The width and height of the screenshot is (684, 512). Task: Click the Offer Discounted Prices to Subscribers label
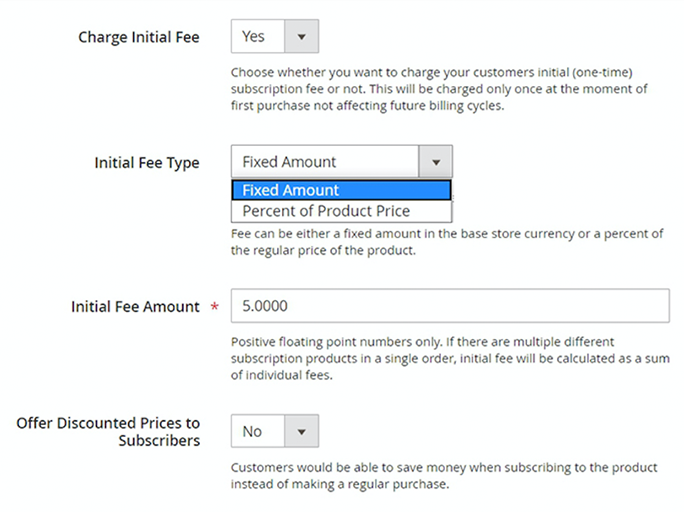108,432
